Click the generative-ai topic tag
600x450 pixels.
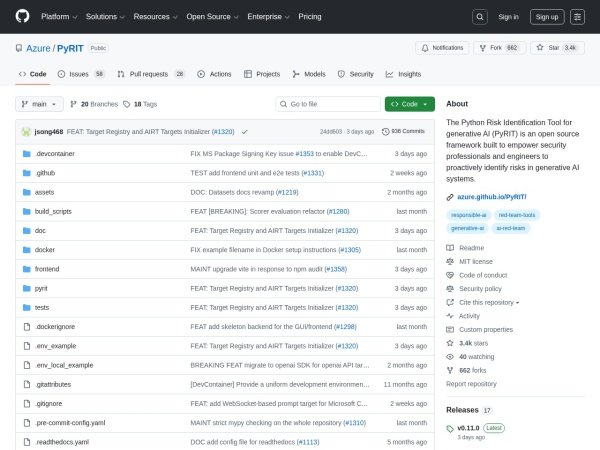click(467, 228)
